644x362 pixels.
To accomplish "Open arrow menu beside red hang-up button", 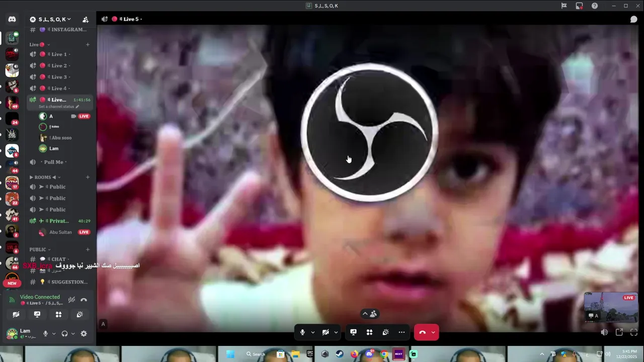I will point(433,332).
